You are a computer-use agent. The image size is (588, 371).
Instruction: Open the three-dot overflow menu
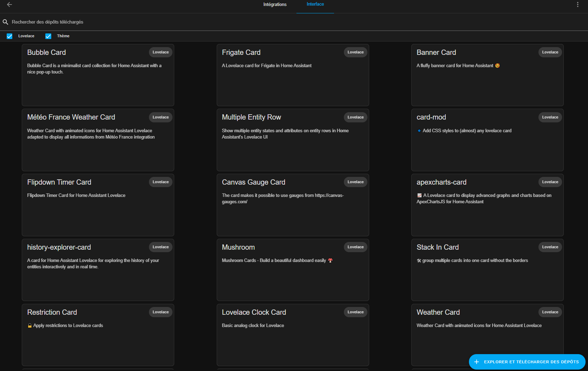[577, 5]
